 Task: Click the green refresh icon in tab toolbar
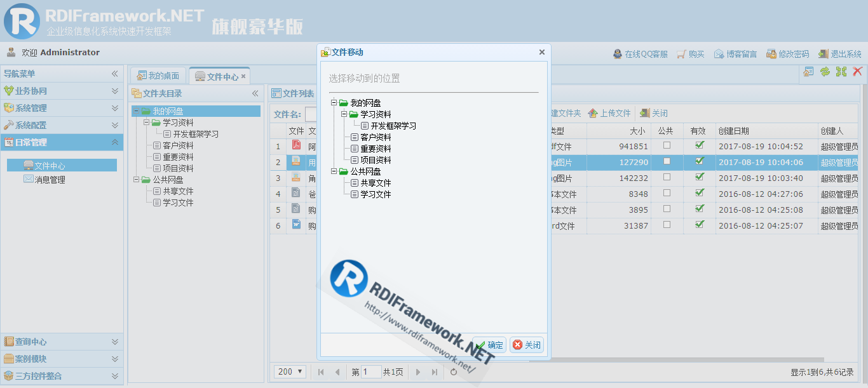825,72
